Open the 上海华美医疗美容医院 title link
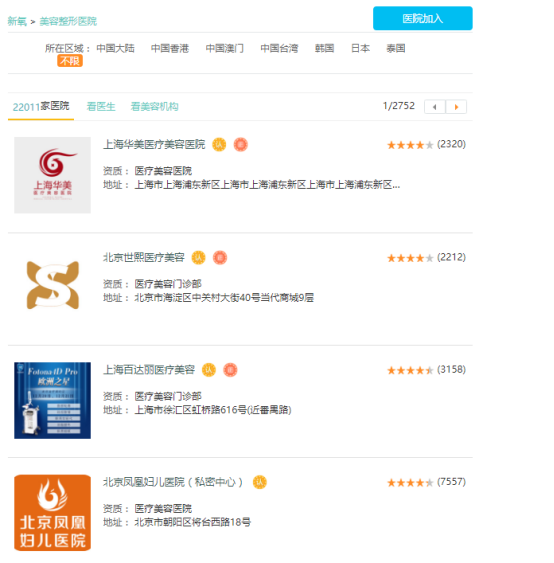 pyautogui.click(x=154, y=144)
